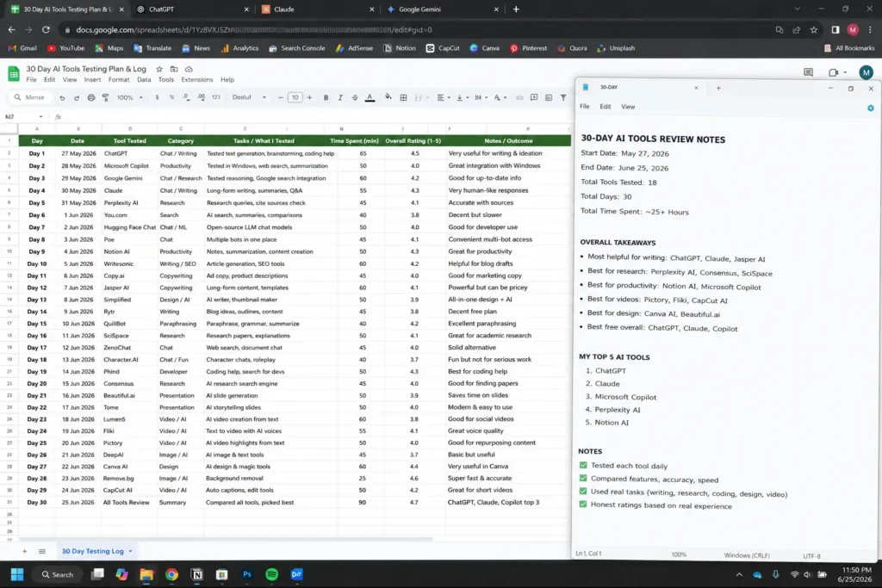This screenshot has height=588, width=882.
Task: Format as currency with dollar icon
Action: [157, 98]
